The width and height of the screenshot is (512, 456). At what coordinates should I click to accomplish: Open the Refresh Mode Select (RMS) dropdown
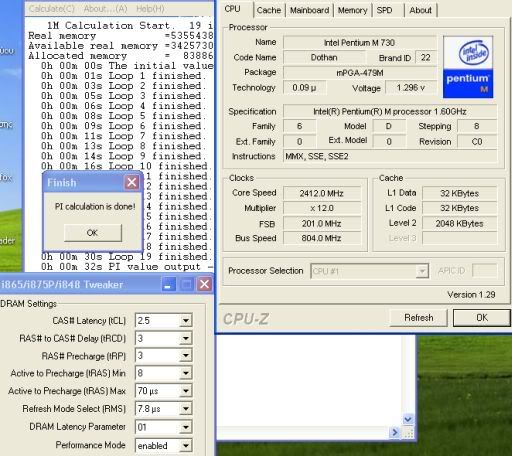tap(164, 409)
